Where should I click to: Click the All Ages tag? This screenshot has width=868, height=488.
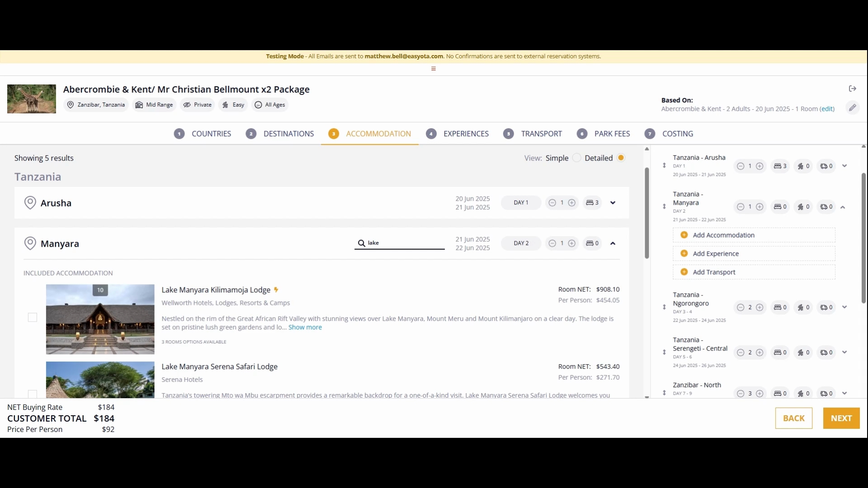pyautogui.click(x=270, y=105)
